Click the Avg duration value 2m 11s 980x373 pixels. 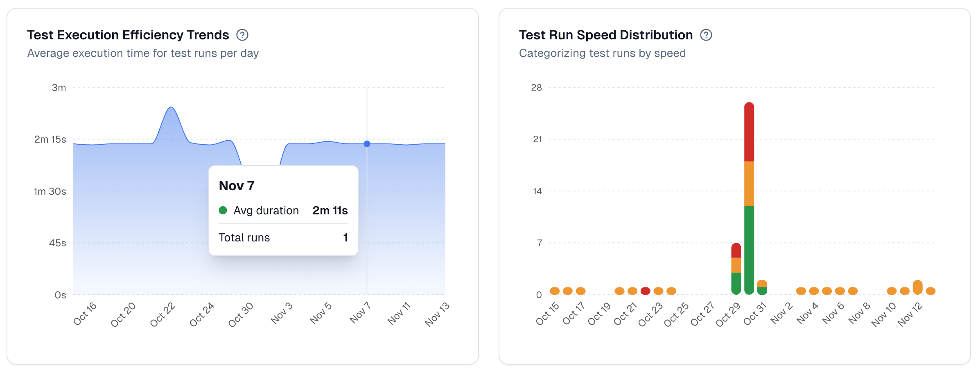click(x=330, y=210)
